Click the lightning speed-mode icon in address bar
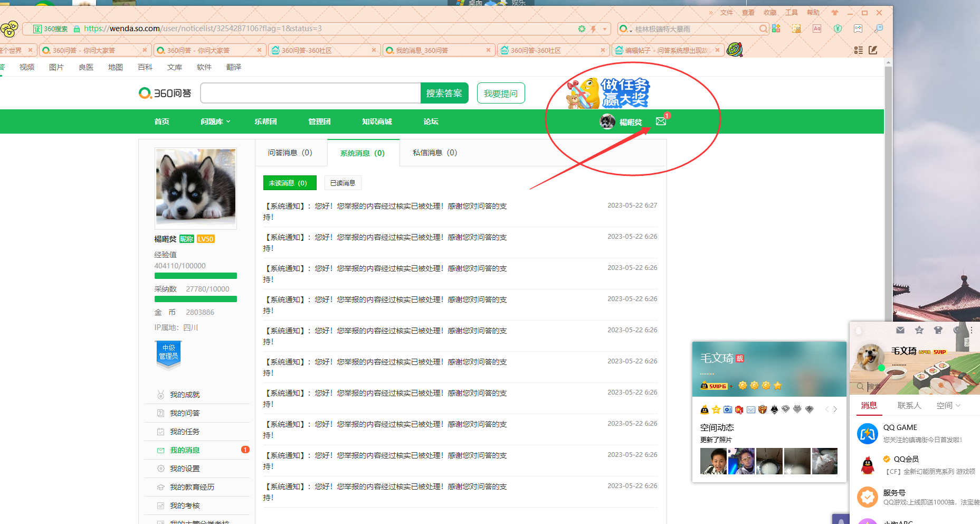980x524 pixels. pos(593,29)
